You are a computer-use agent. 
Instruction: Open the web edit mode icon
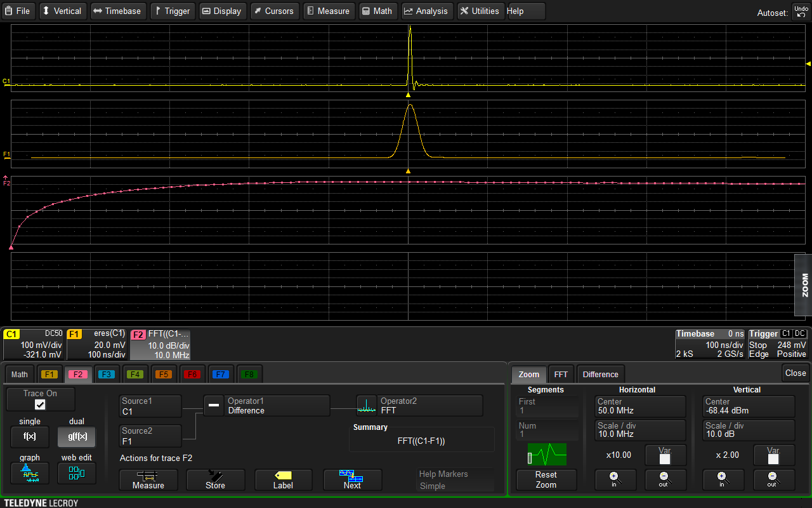tap(77, 473)
